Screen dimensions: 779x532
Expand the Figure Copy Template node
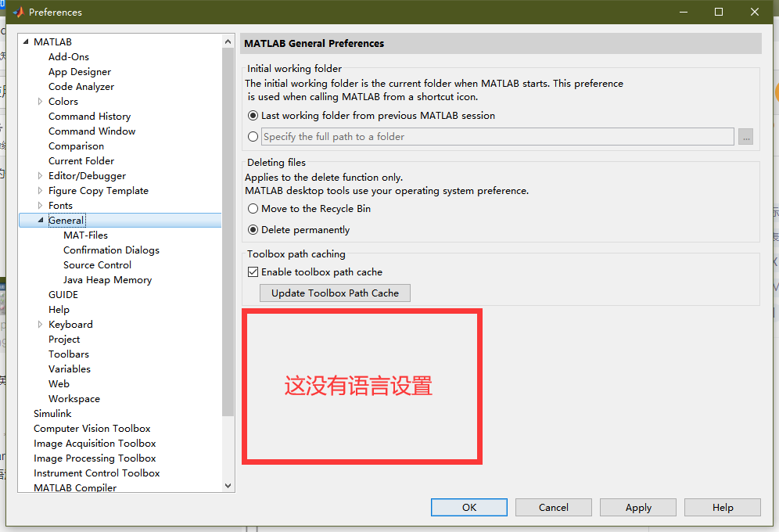tap(40, 191)
